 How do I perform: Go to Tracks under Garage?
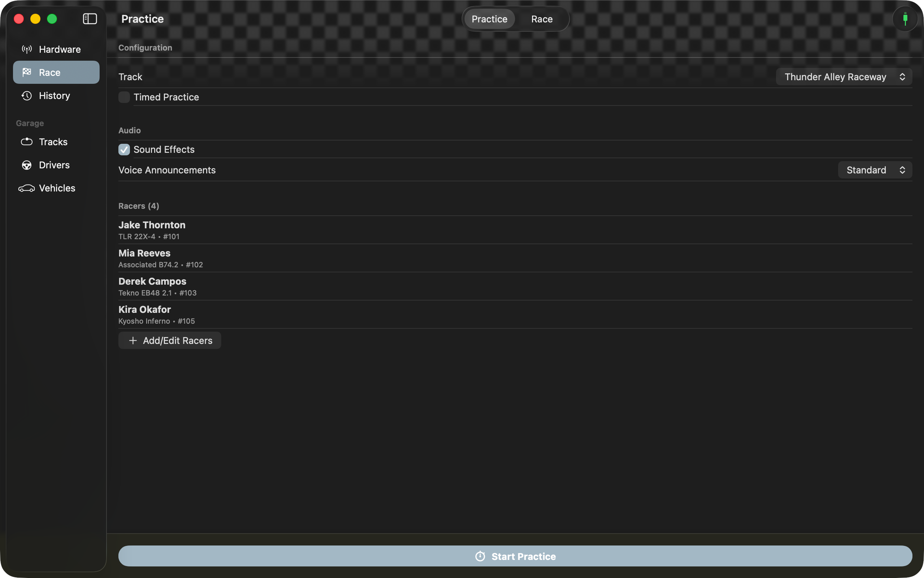[x=56, y=142]
